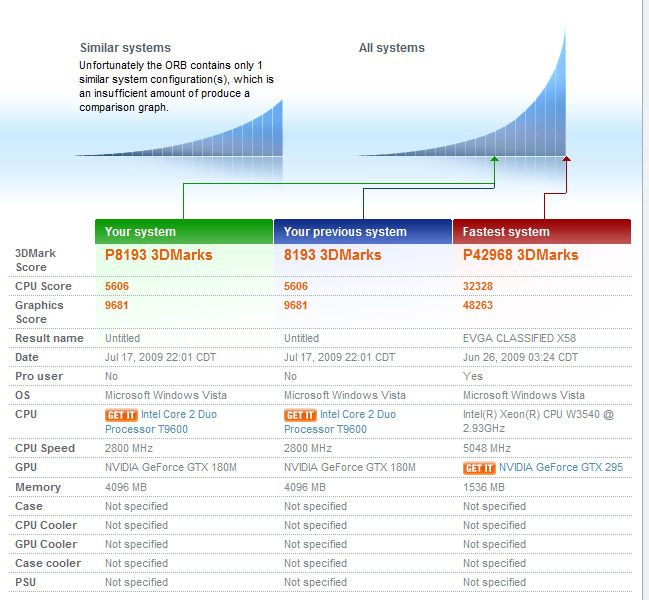Click the Result name row label
The height and width of the screenshot is (600, 649).
(49, 338)
